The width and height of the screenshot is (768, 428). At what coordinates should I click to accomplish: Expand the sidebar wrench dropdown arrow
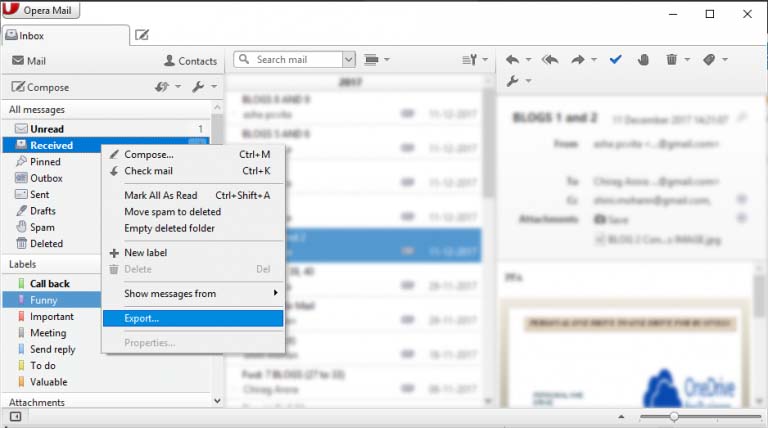click(214, 87)
